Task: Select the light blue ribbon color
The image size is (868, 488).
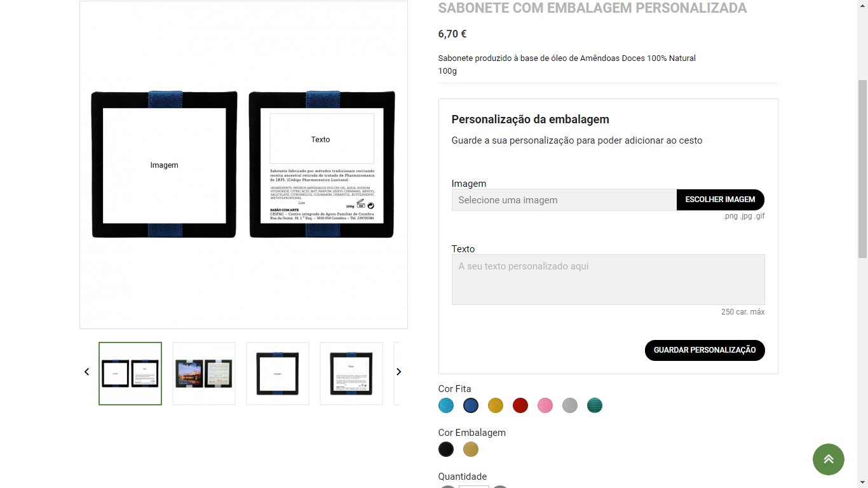Action: (446, 405)
